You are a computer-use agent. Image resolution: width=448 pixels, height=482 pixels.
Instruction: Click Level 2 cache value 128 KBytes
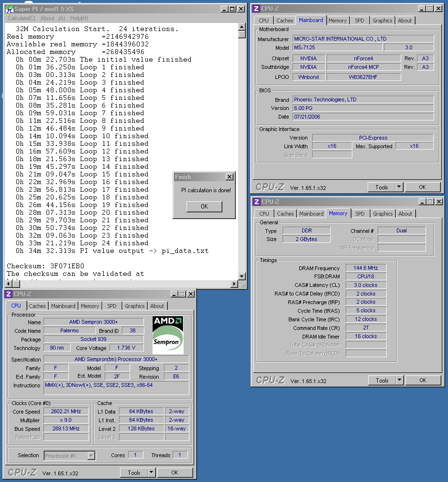tap(142, 428)
